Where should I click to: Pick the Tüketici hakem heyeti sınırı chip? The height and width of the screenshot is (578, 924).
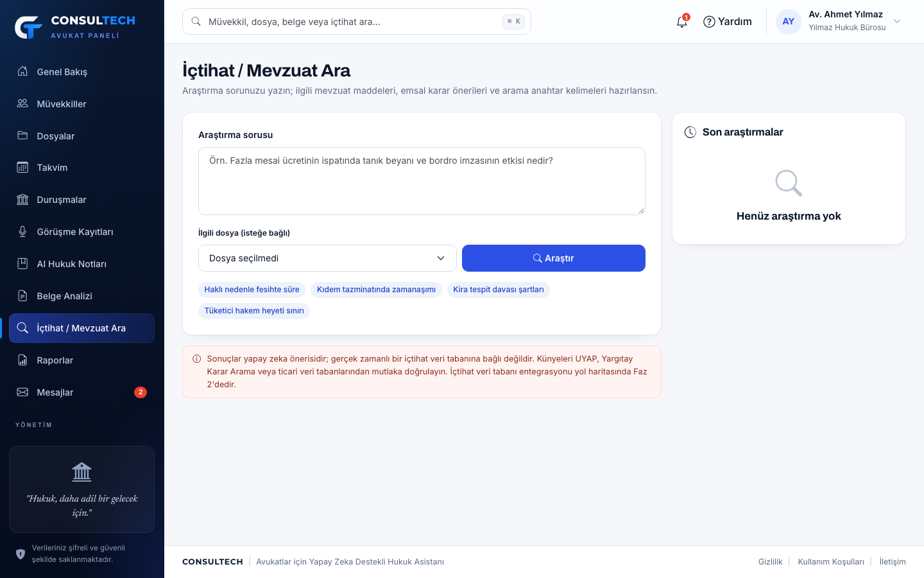point(254,311)
